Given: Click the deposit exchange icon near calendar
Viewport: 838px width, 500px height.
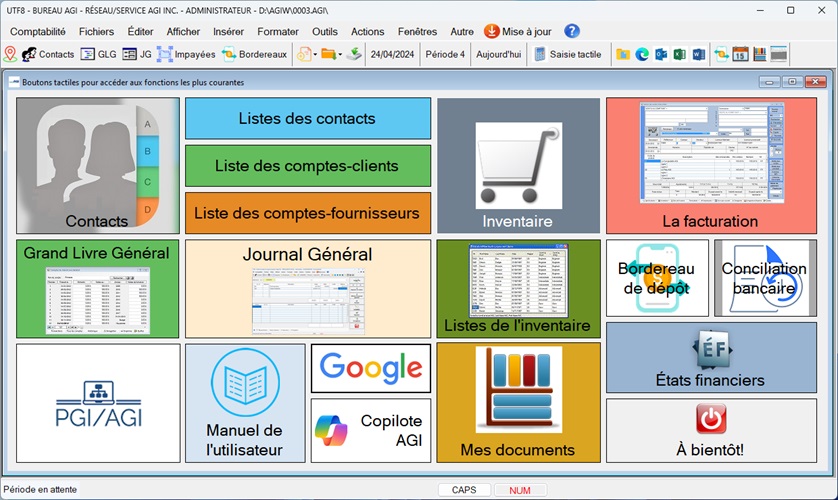Looking at the screenshot, I should tap(721, 54).
